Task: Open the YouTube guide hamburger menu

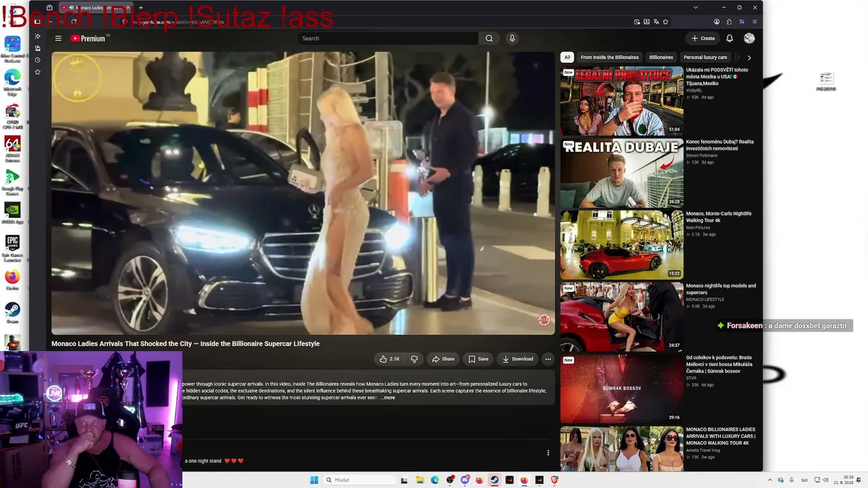Action: (x=58, y=39)
